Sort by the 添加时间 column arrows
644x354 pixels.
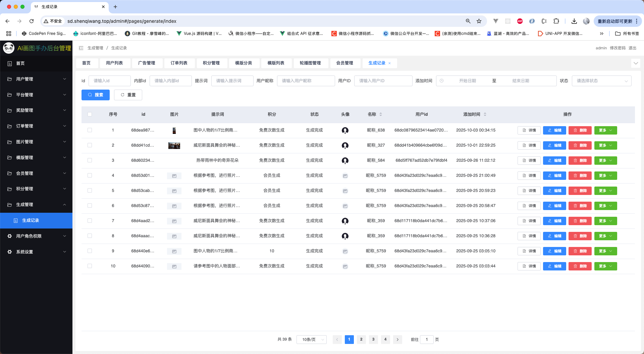(x=485, y=114)
